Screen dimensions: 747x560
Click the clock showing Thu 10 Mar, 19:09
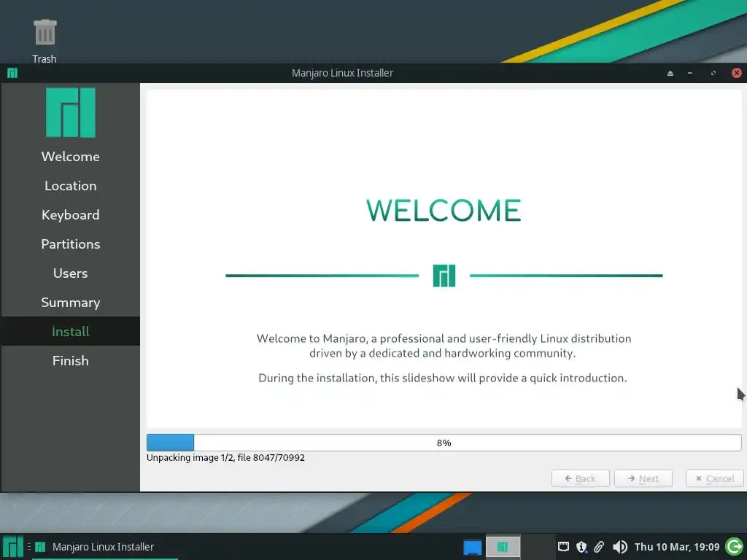coord(676,547)
